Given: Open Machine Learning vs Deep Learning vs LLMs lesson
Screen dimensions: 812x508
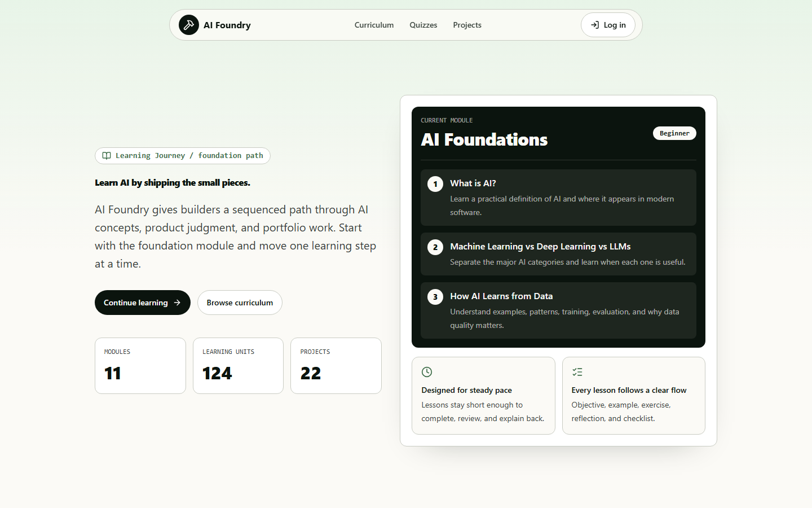Looking at the screenshot, I should click(x=558, y=254).
